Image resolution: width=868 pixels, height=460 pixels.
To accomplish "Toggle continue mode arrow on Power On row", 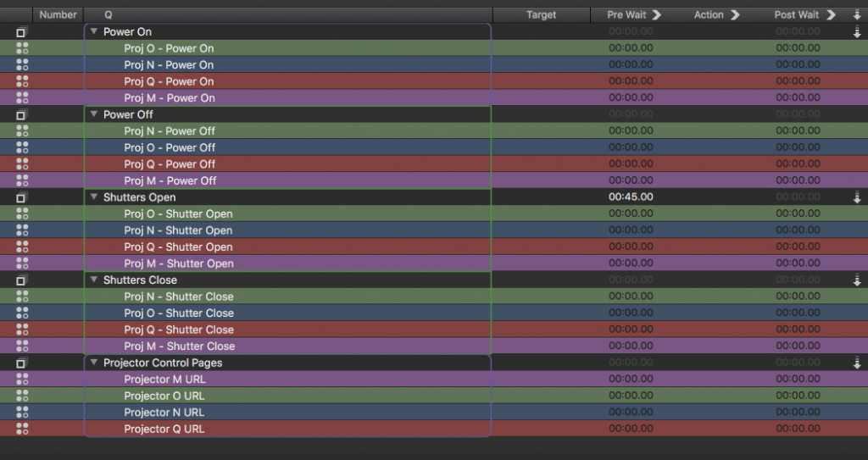I will tap(857, 32).
